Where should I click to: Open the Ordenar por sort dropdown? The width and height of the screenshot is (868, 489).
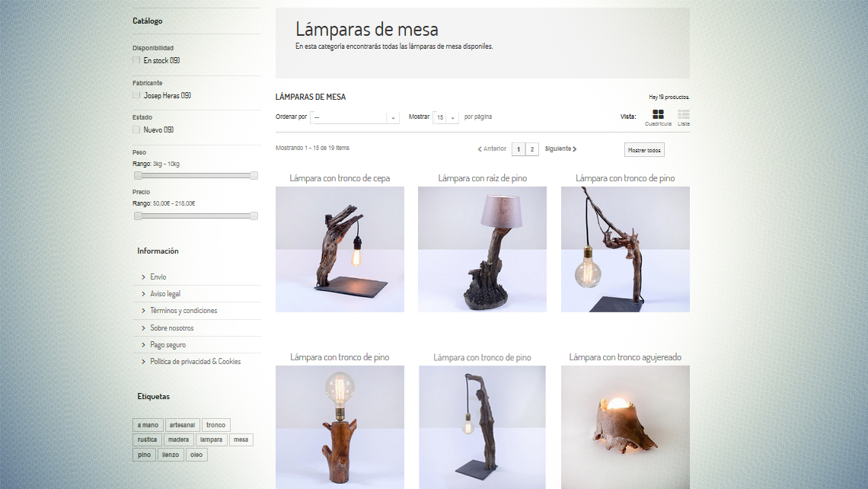tap(356, 117)
